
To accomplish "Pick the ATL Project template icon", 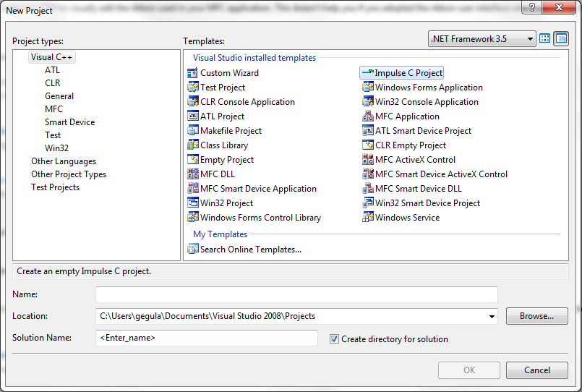I will (x=192, y=116).
